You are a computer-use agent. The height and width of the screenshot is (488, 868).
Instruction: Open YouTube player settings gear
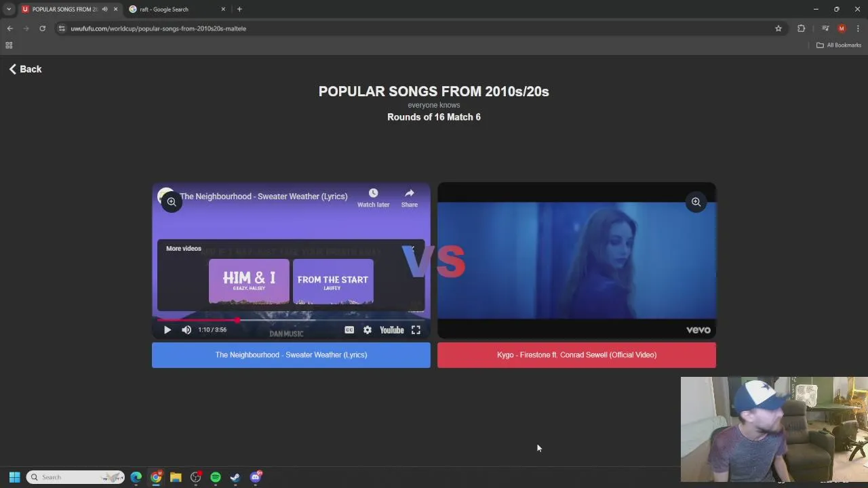coord(367,330)
